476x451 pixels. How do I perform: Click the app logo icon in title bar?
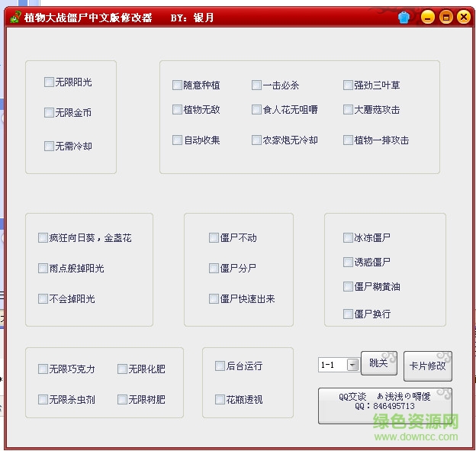click(x=15, y=17)
